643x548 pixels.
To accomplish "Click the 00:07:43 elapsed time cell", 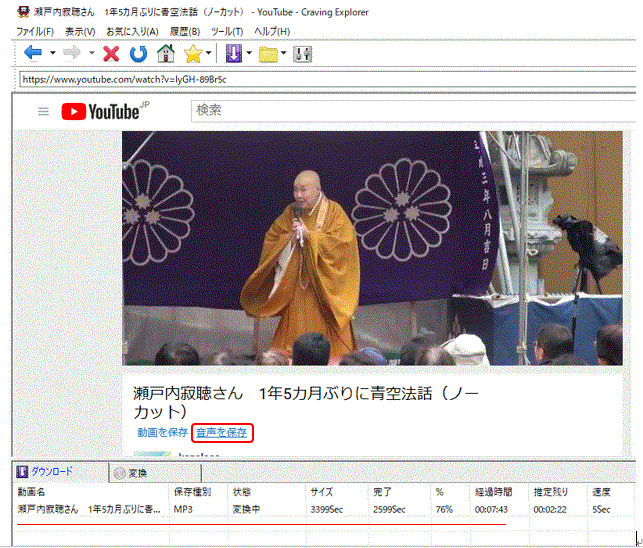I will [491, 510].
